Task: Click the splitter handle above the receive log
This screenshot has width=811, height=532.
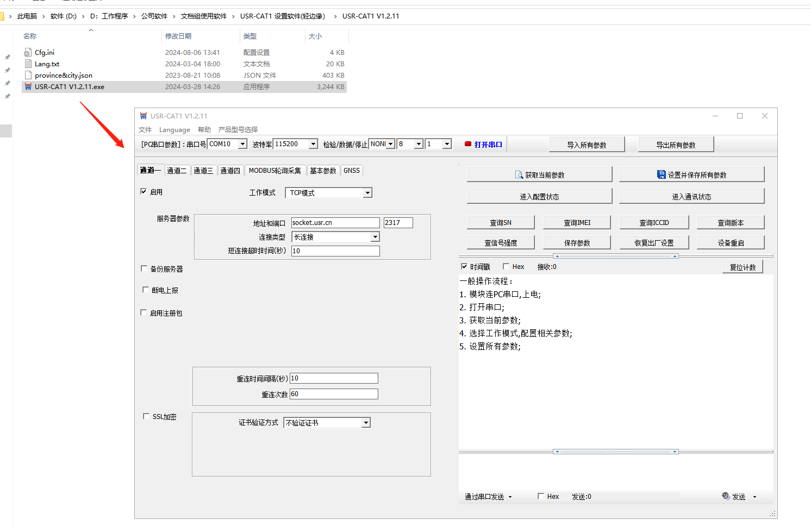Action: [615, 256]
